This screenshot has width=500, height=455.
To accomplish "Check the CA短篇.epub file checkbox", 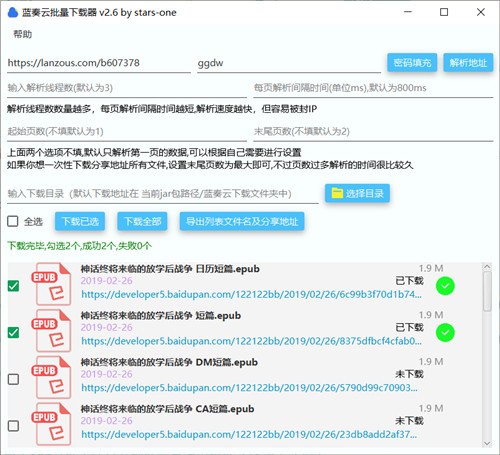I will (13, 426).
